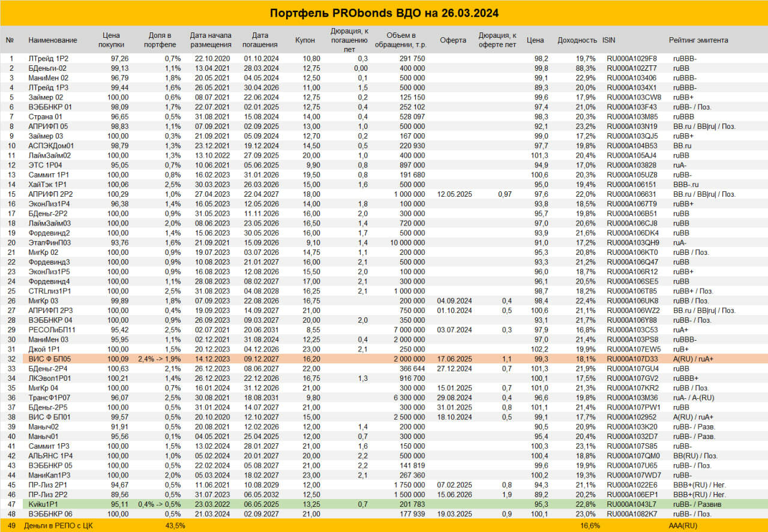Viewport: 768px width, 532px height.
Task: Click the 'Купон' column header
Action: pyautogui.click(x=305, y=40)
